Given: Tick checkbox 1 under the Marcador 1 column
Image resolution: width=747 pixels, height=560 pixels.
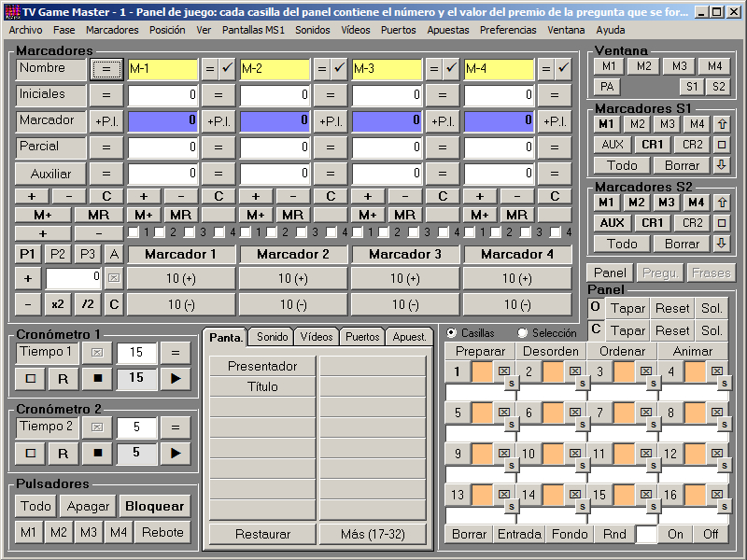Looking at the screenshot, I should click(x=134, y=232).
